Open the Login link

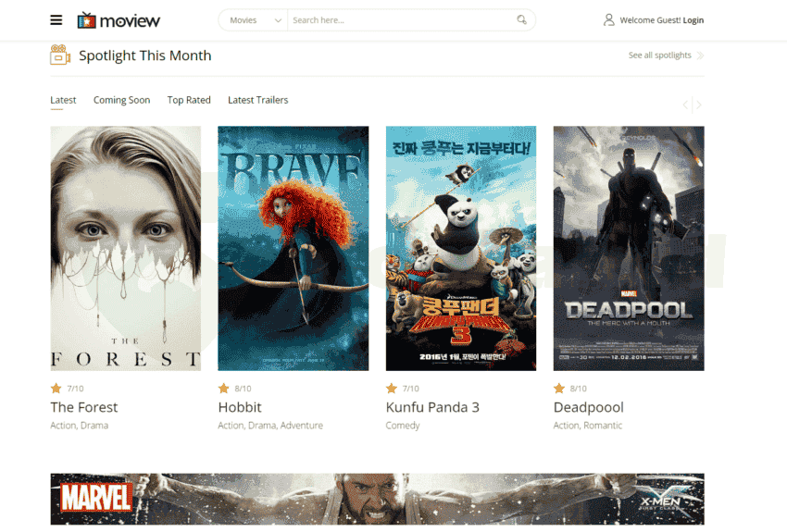click(693, 20)
